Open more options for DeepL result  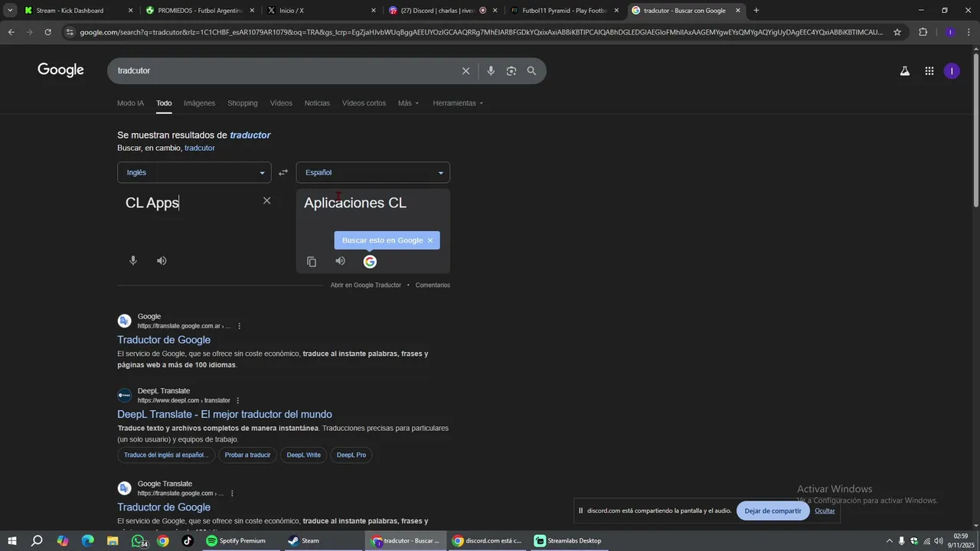[237, 400]
